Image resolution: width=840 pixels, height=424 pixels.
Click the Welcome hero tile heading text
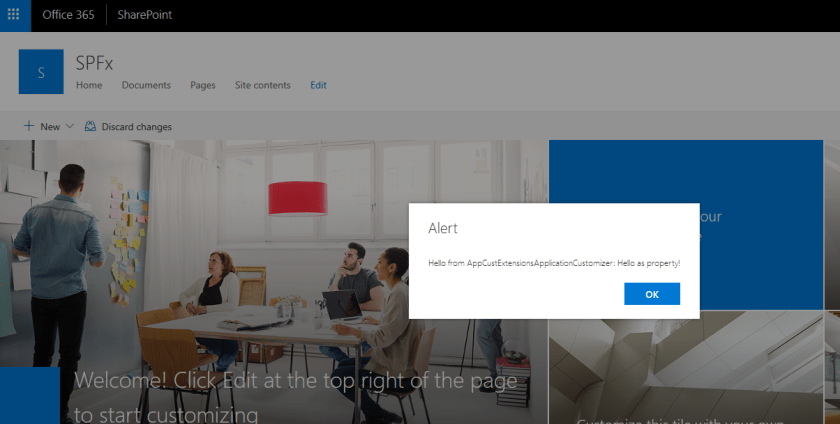tap(296, 397)
